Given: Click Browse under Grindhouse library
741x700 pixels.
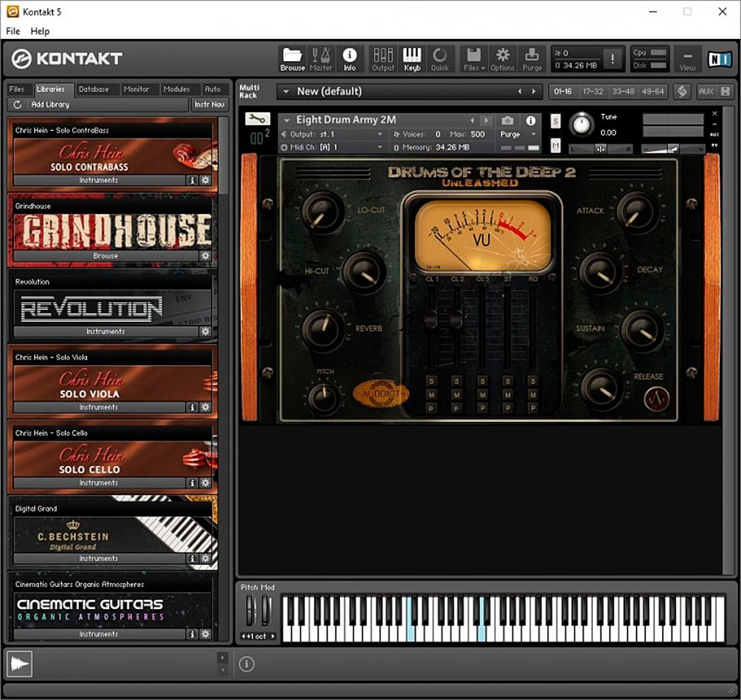Looking at the screenshot, I should (x=106, y=256).
